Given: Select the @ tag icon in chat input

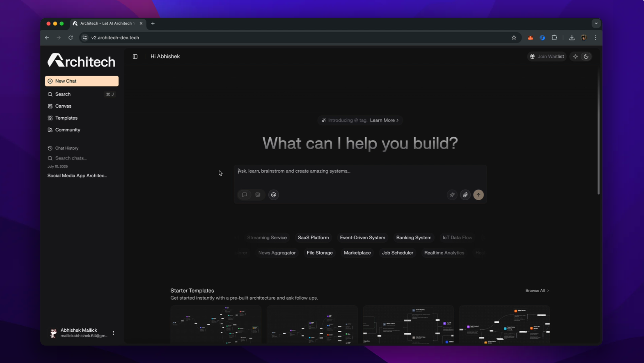Looking at the screenshot, I should tap(273, 195).
